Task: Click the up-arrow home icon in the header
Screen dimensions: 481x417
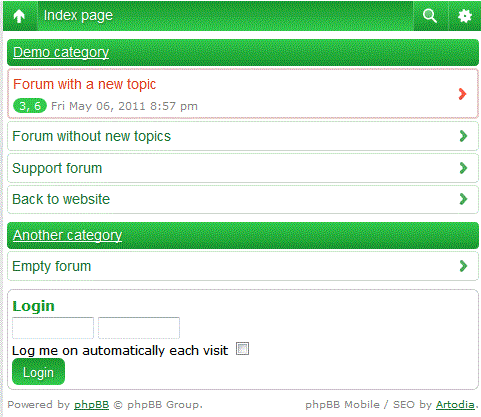Action: 19,16
